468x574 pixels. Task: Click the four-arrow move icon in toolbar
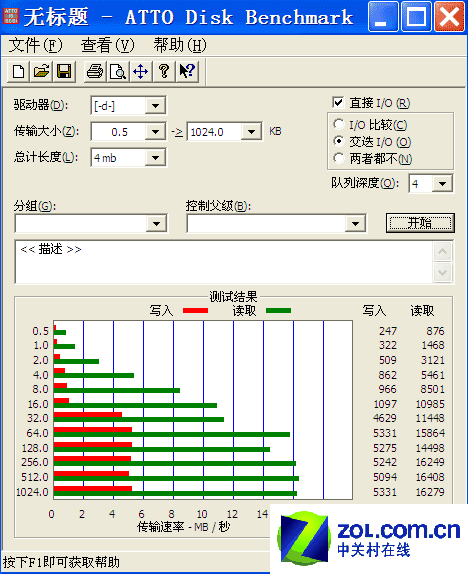(x=141, y=71)
